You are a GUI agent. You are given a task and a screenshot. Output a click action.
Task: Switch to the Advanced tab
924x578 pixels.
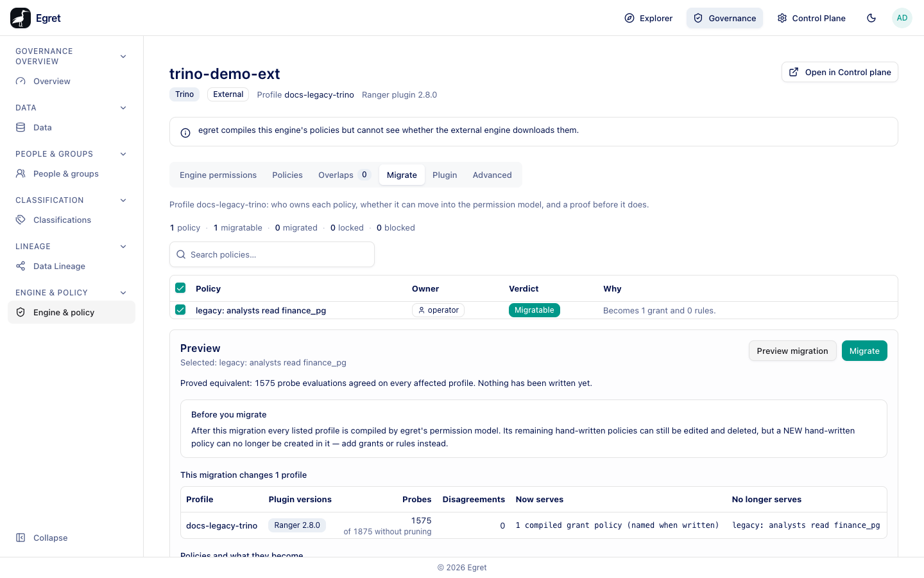point(492,175)
